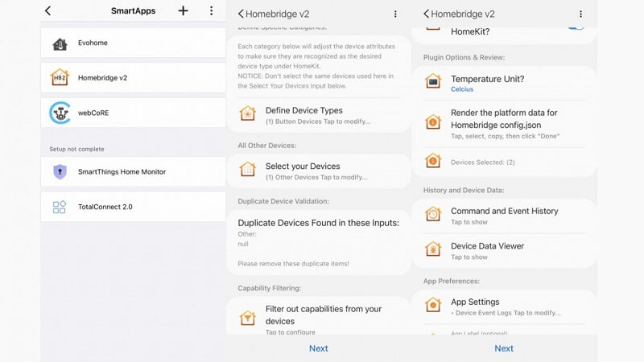
Task: Click the Select your Devices icon
Action: 248,170
